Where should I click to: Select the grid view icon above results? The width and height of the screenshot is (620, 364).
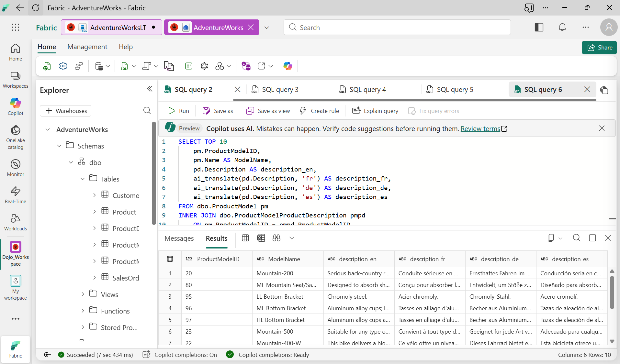pyautogui.click(x=245, y=238)
